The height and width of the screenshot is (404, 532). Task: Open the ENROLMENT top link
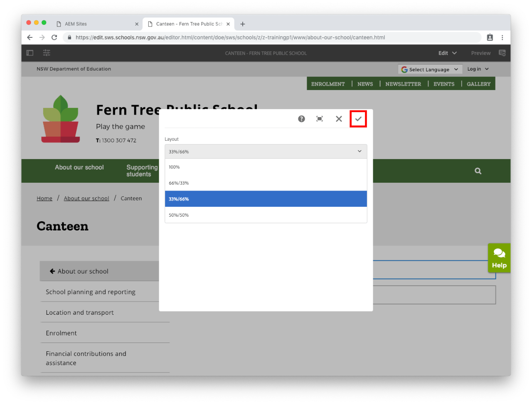(328, 84)
